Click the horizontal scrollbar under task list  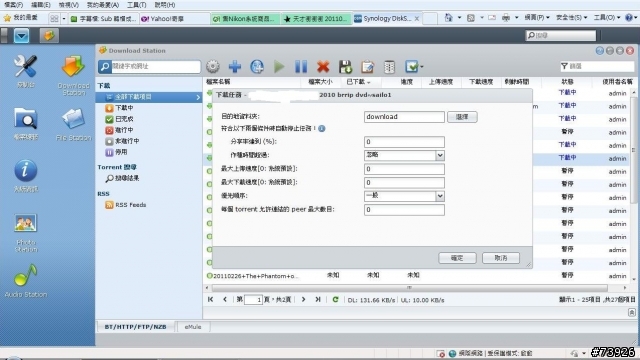[x=409, y=288]
